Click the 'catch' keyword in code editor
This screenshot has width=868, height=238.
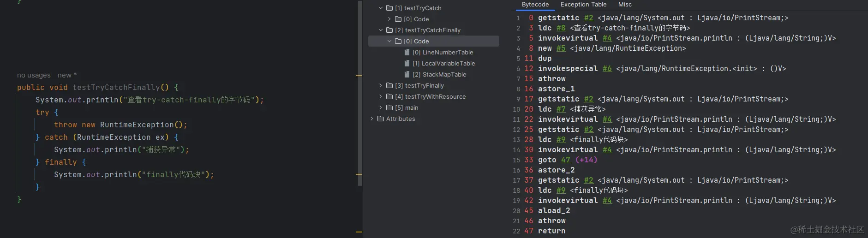point(56,137)
